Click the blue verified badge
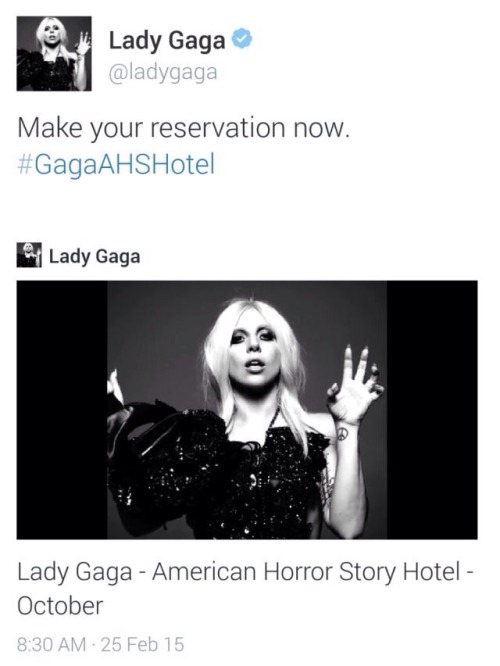500x666 pixels. coord(242,39)
